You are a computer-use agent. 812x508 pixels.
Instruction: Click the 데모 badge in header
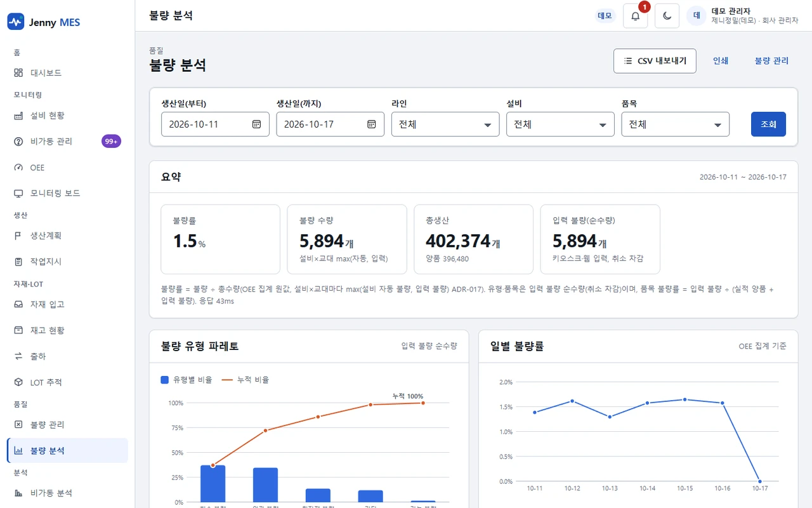(x=605, y=16)
